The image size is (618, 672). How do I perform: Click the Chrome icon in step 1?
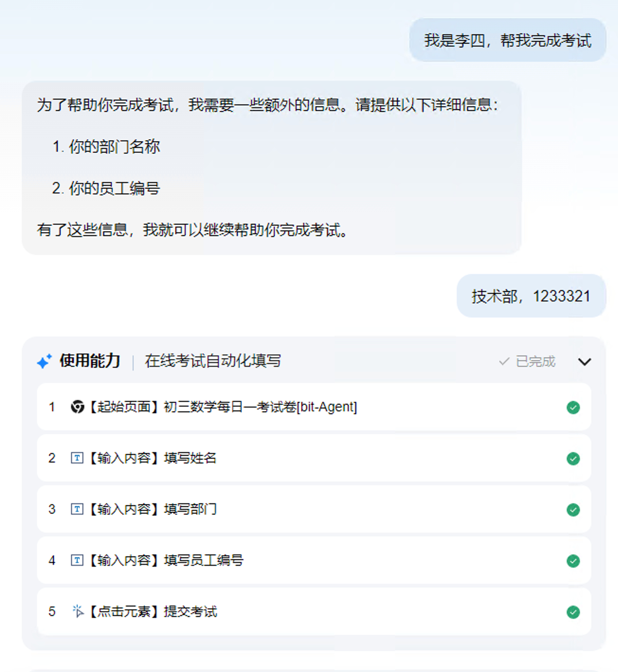77,407
